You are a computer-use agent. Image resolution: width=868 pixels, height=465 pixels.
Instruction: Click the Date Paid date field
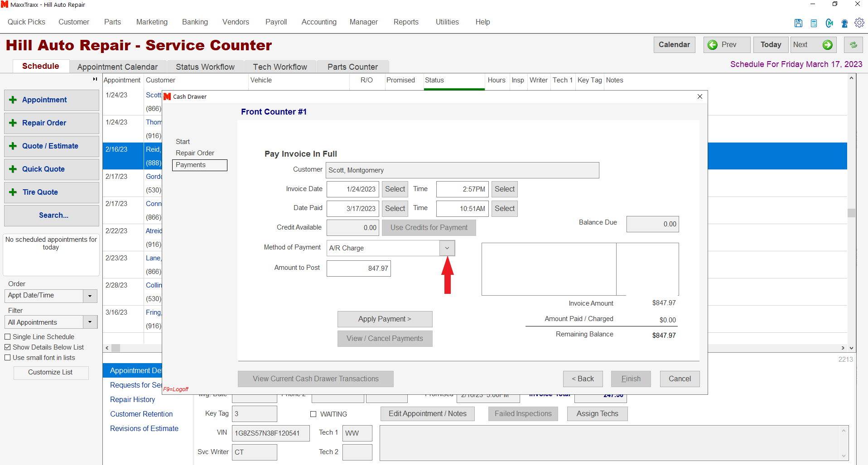click(352, 209)
